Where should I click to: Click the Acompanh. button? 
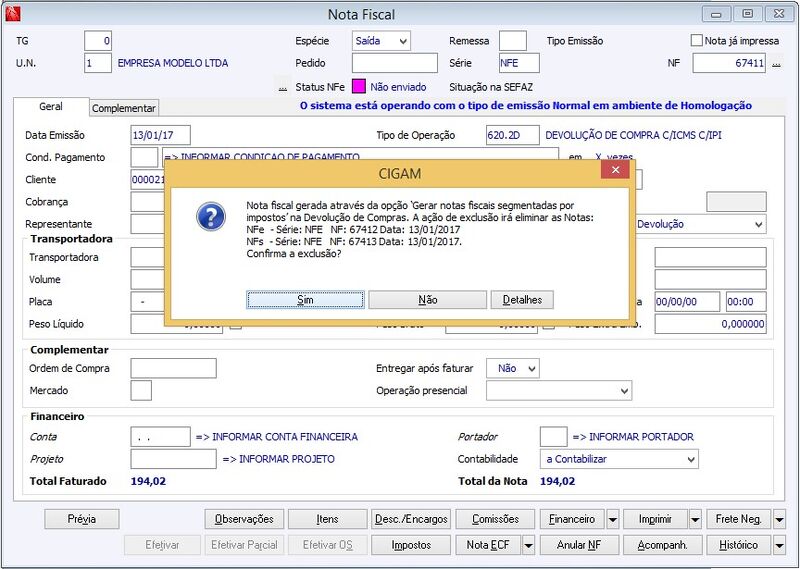662,545
